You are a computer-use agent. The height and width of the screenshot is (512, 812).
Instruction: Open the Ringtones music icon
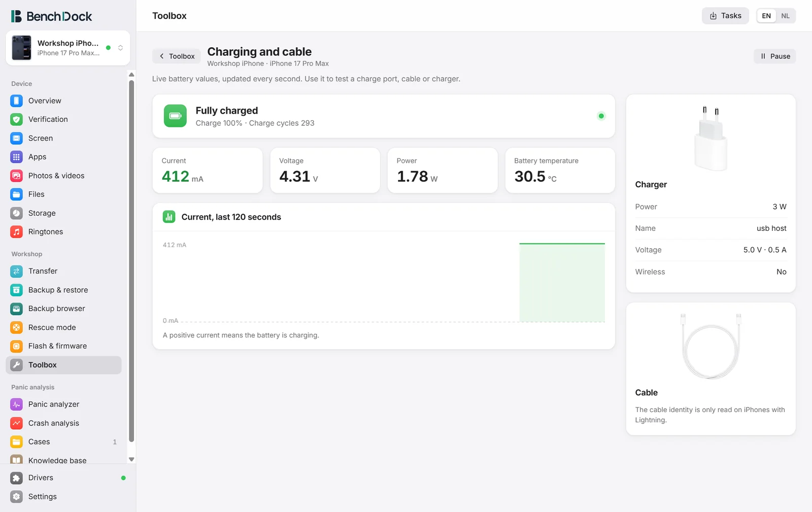[x=17, y=232]
